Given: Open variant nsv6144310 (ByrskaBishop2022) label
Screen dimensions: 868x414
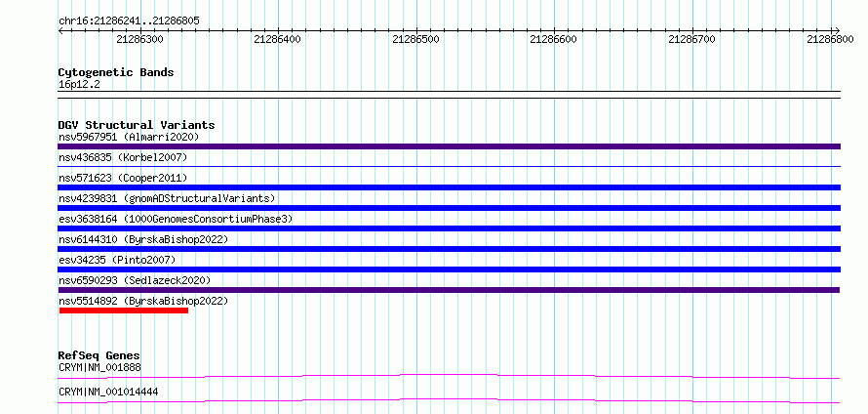Looking at the screenshot, I should click(x=143, y=239).
